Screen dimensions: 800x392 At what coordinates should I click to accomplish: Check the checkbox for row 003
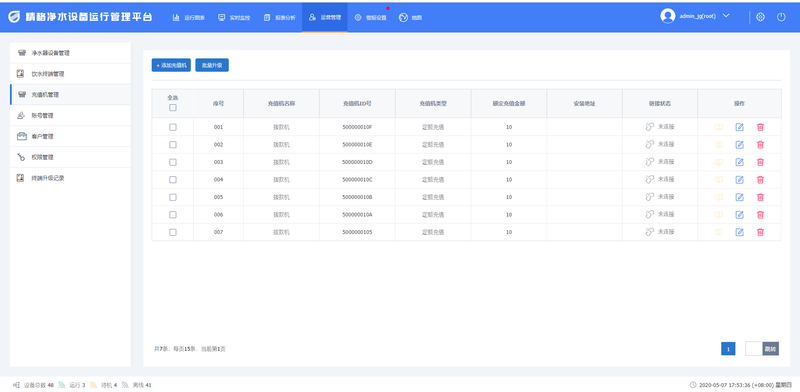coord(173,162)
